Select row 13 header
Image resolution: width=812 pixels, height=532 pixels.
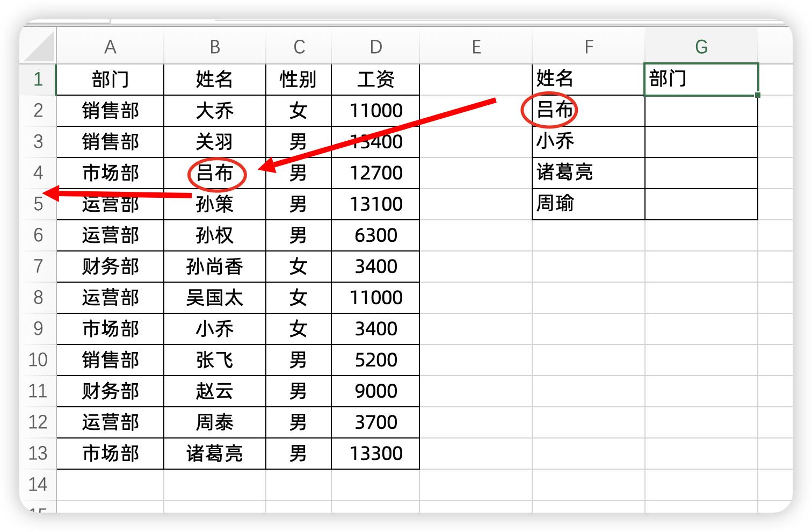pos(38,454)
